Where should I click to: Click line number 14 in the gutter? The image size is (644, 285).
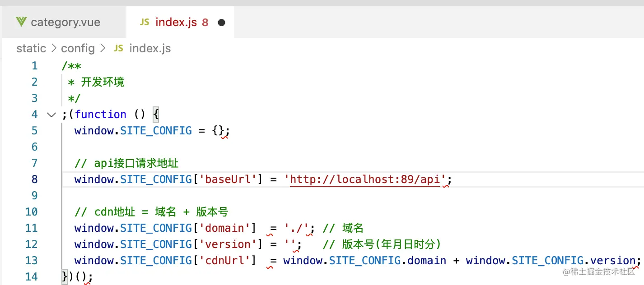32,276
